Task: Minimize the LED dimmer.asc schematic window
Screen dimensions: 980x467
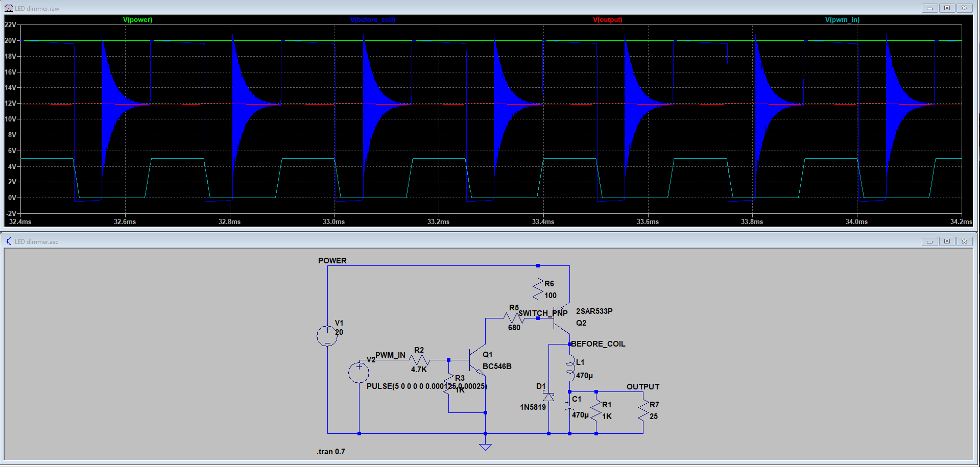Action: 929,241
